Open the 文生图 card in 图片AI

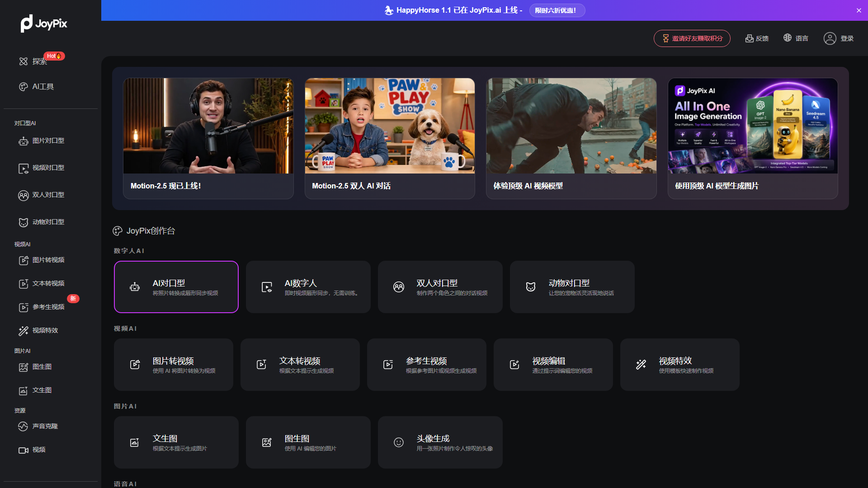click(x=176, y=442)
